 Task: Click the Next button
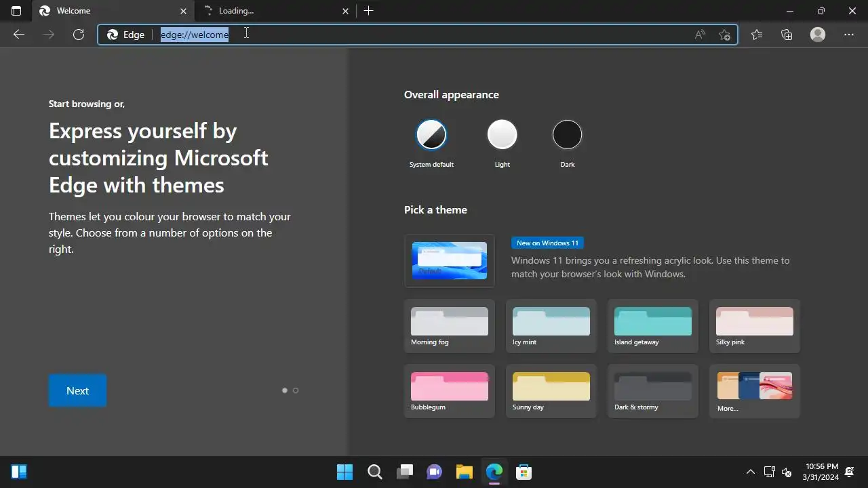pos(77,390)
